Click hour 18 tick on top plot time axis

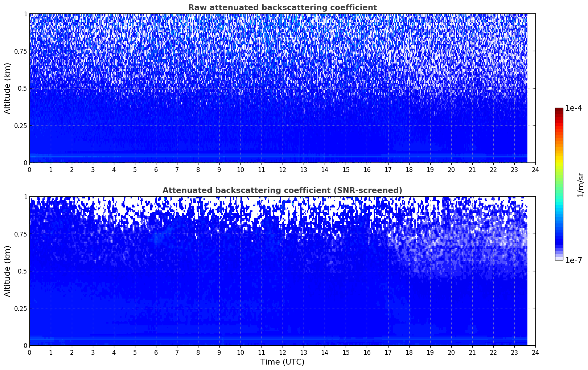click(409, 169)
